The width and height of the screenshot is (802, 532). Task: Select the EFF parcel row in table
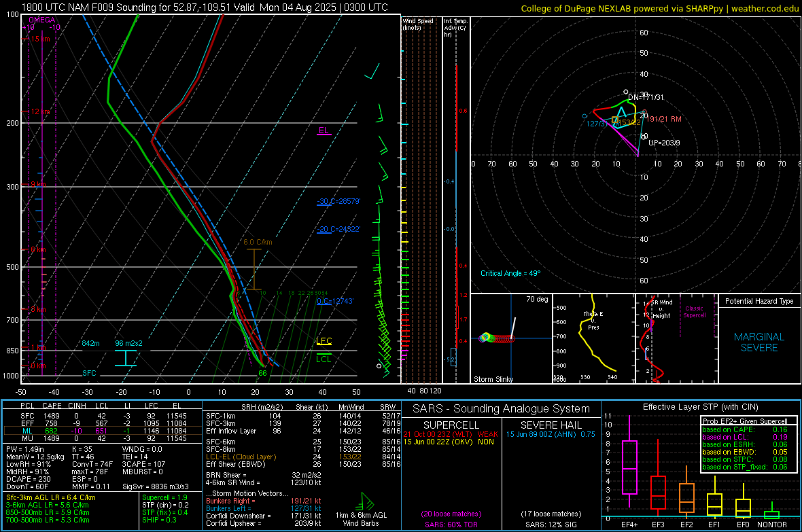(103, 423)
